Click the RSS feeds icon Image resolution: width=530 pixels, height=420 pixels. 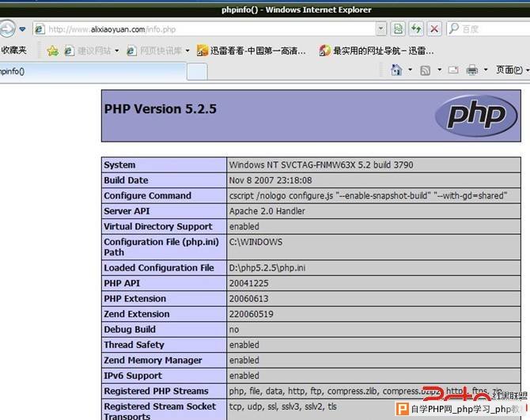426,70
